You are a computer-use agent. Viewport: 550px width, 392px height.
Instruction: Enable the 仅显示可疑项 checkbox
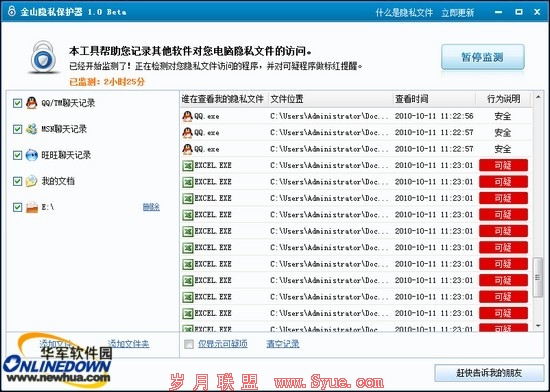[189, 344]
